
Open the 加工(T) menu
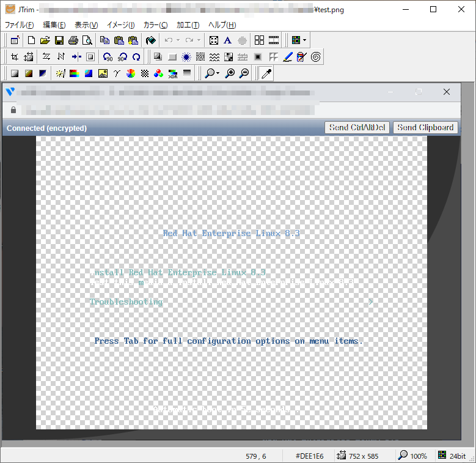pos(188,25)
